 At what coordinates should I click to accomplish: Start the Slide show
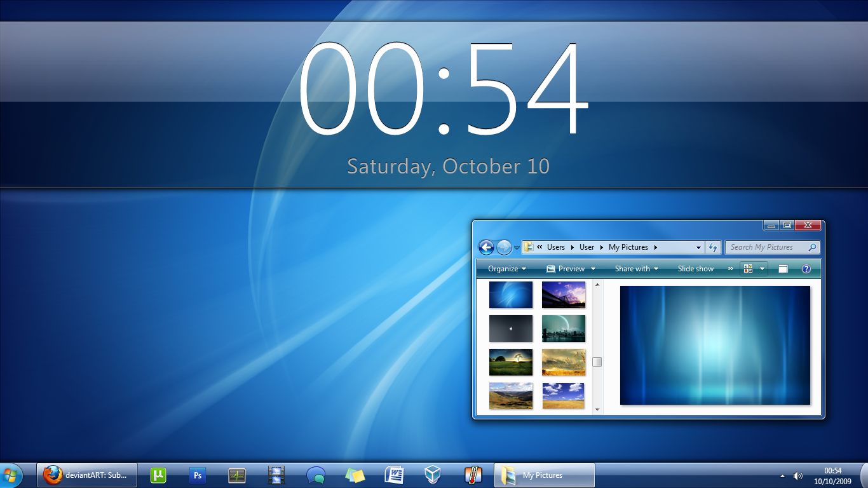(x=696, y=269)
